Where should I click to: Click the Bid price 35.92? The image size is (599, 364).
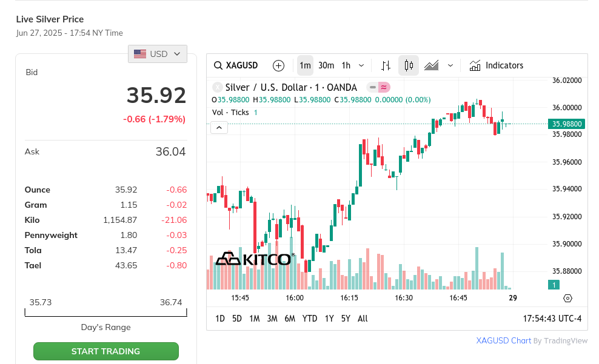tap(156, 95)
